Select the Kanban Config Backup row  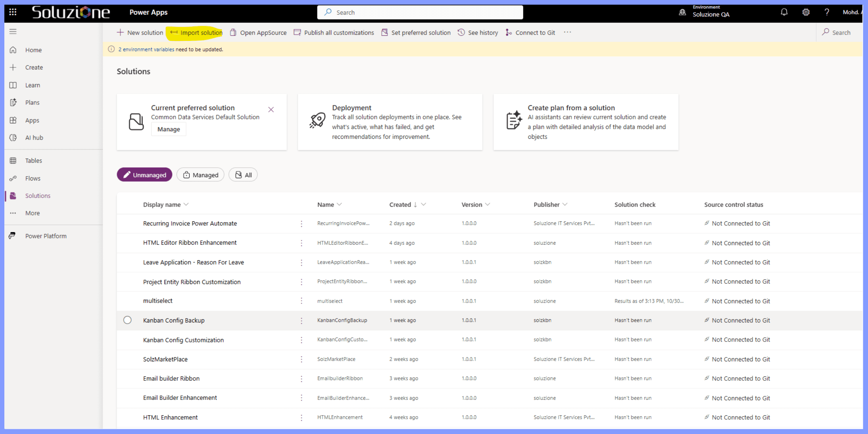127,320
